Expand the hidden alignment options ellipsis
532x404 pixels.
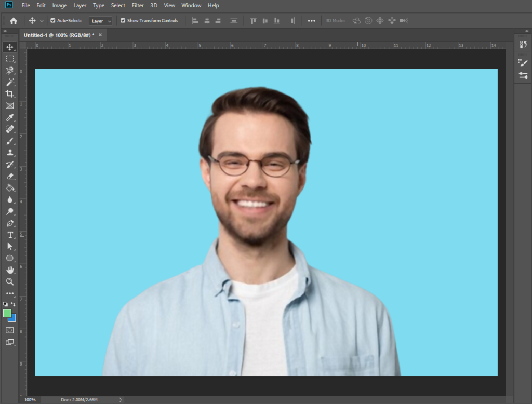point(311,20)
